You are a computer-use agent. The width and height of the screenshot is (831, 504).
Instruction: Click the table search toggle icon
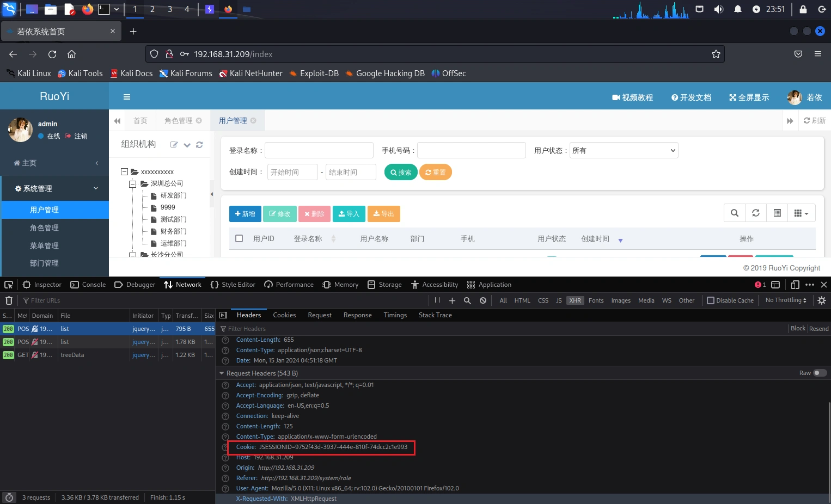pos(735,213)
